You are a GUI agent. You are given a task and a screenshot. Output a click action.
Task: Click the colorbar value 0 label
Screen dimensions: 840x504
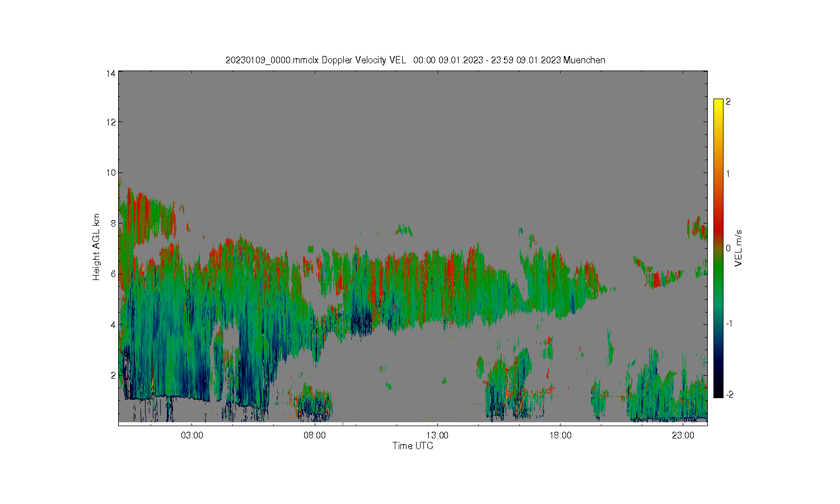click(728, 248)
